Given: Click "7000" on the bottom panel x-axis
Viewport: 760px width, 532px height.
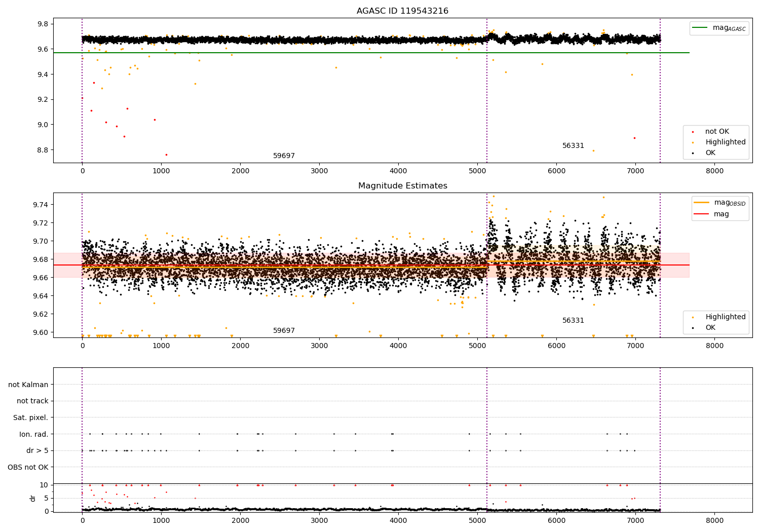Looking at the screenshot, I should click(635, 520).
